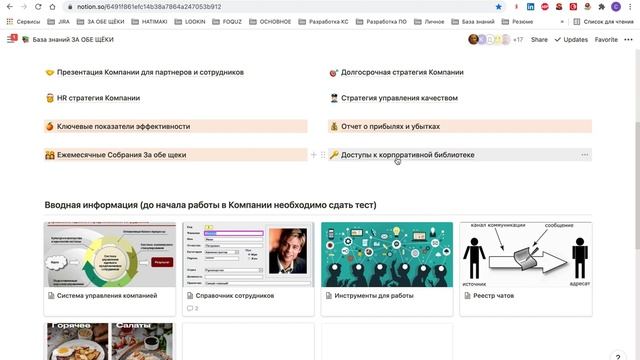Click the target icon beside Долгосрочная стратегия

pyautogui.click(x=334, y=73)
